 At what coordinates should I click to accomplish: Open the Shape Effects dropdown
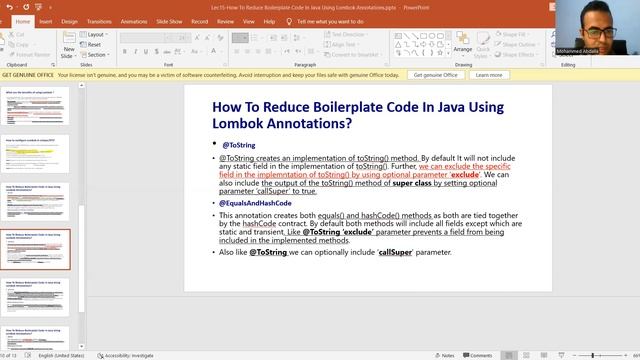[x=516, y=55]
